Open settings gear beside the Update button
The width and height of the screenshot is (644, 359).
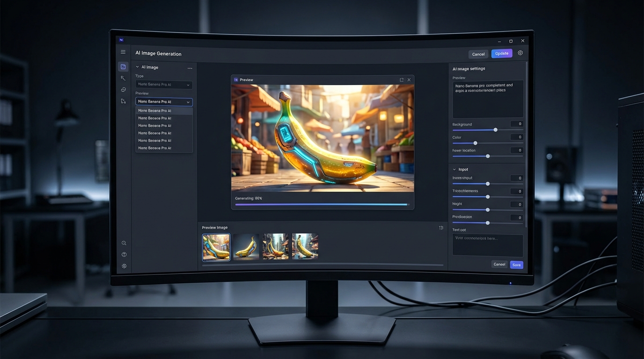pos(520,53)
